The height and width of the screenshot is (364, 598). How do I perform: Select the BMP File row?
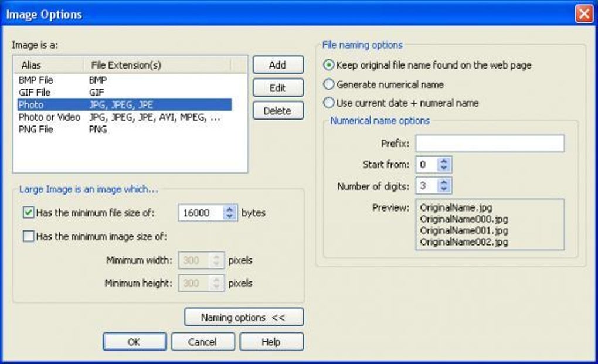point(124,80)
